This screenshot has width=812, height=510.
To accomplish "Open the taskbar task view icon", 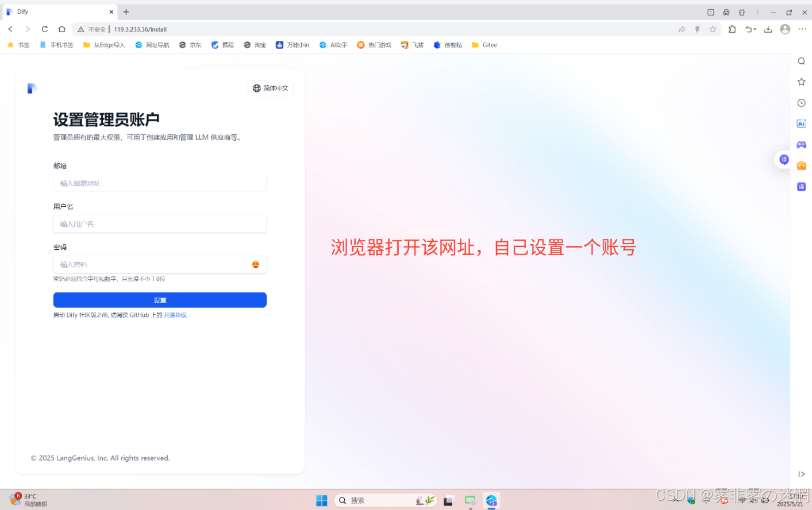I will [448, 501].
